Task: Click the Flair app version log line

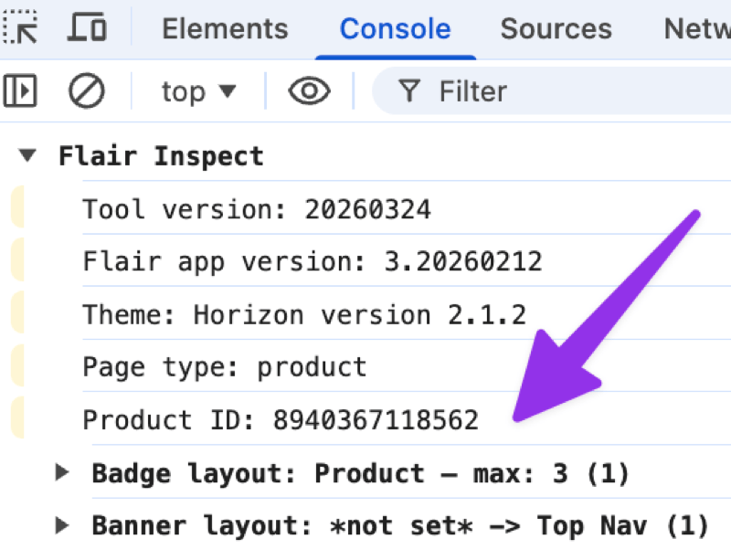Action: coord(312,261)
